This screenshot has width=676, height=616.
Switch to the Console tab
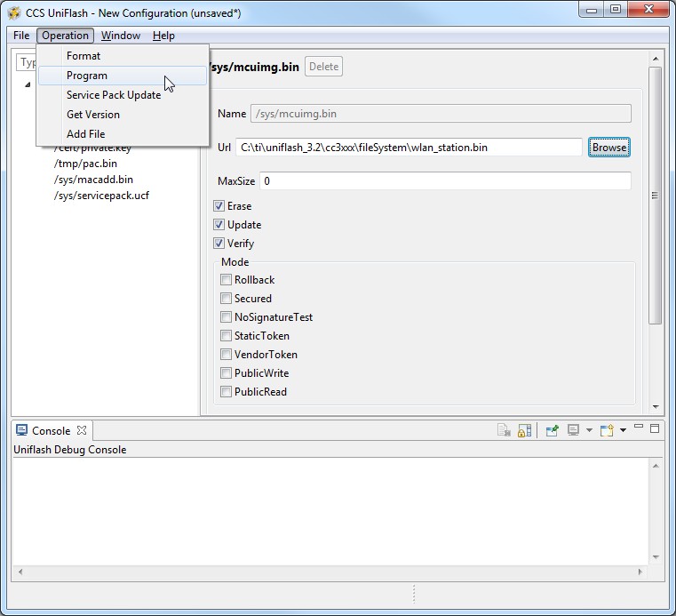point(51,430)
